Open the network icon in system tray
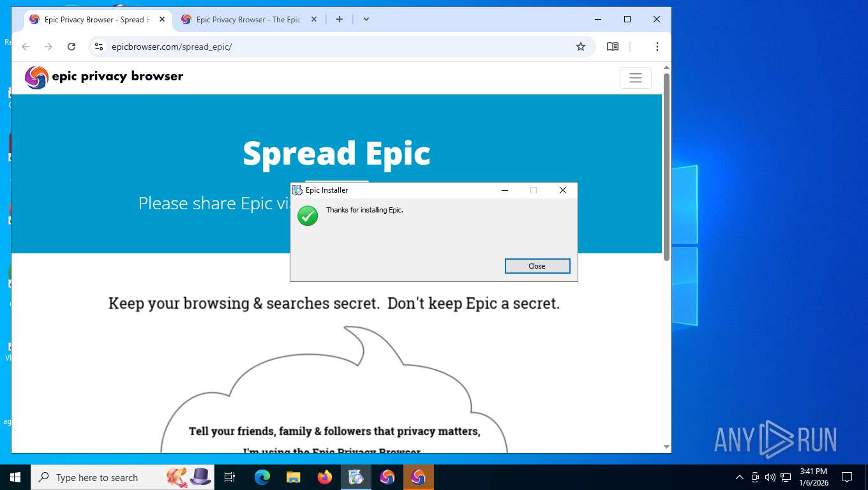This screenshot has height=490, width=868. [x=786, y=477]
